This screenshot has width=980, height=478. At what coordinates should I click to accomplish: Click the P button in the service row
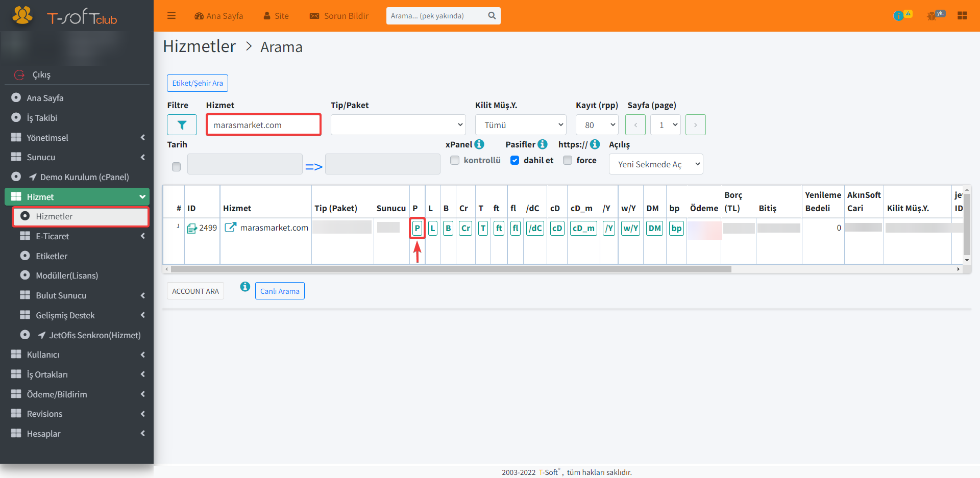(x=417, y=228)
